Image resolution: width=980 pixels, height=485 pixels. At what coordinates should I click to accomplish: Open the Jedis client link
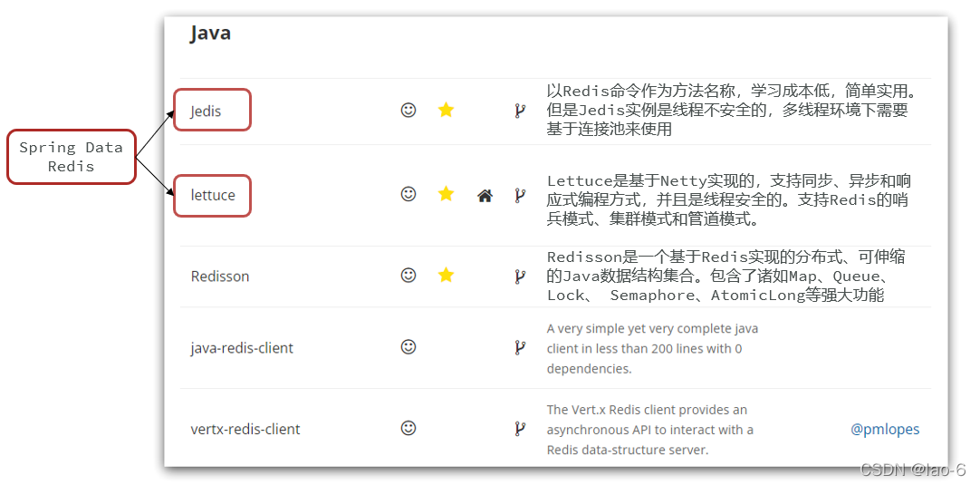click(x=206, y=112)
